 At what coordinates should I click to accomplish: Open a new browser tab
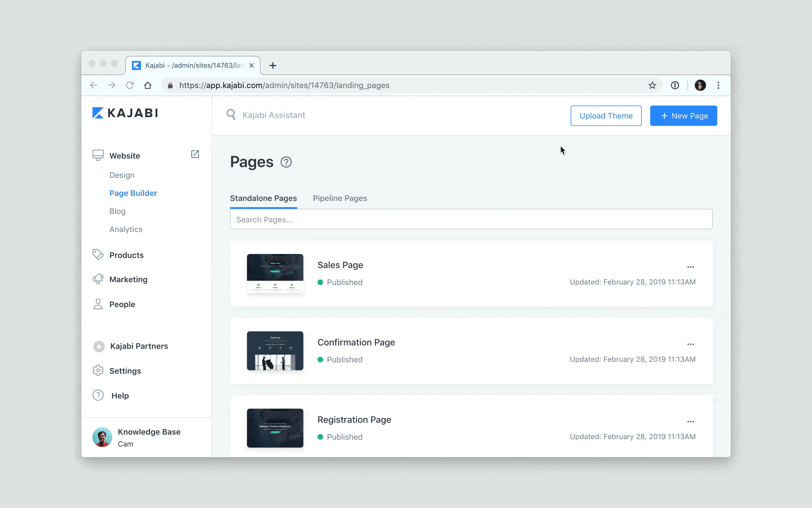pyautogui.click(x=273, y=65)
